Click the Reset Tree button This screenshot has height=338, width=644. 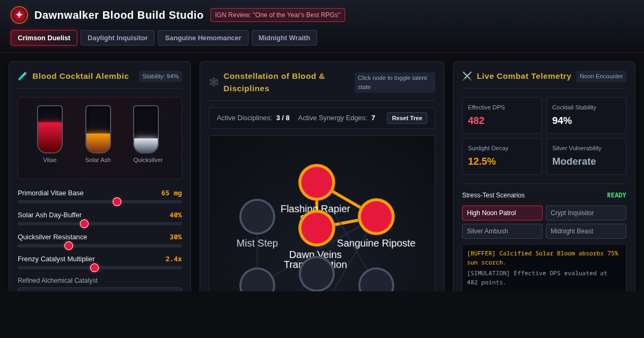pyautogui.click(x=407, y=118)
